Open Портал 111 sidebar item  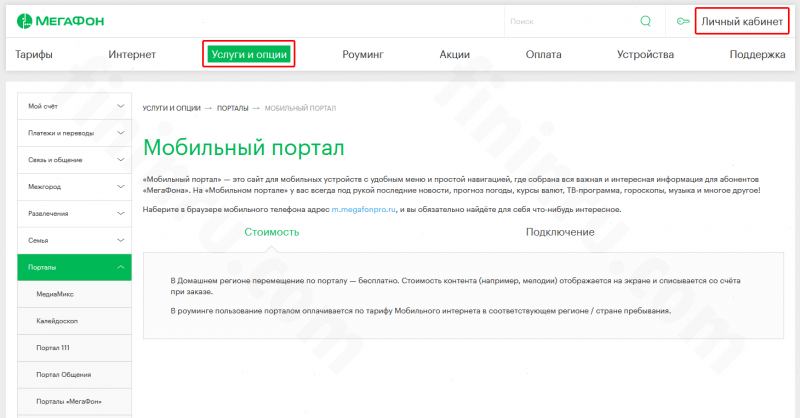(74, 348)
